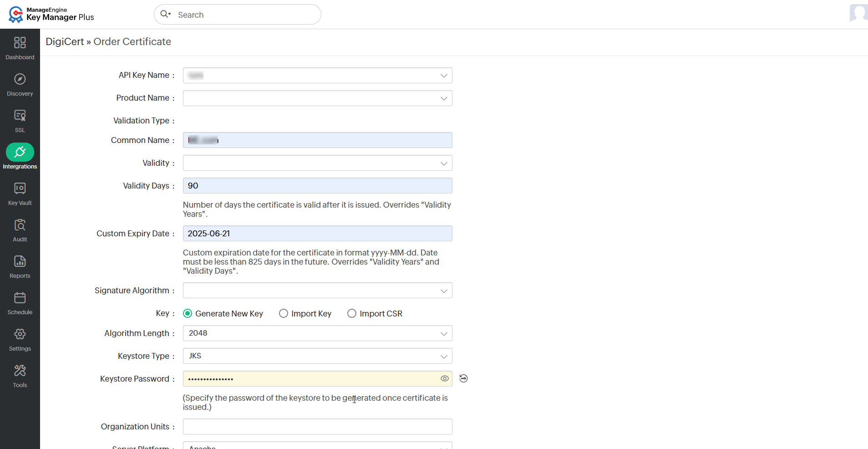The height and width of the screenshot is (449, 868).
Task: Click the Organization Units input field
Action: [x=318, y=427]
